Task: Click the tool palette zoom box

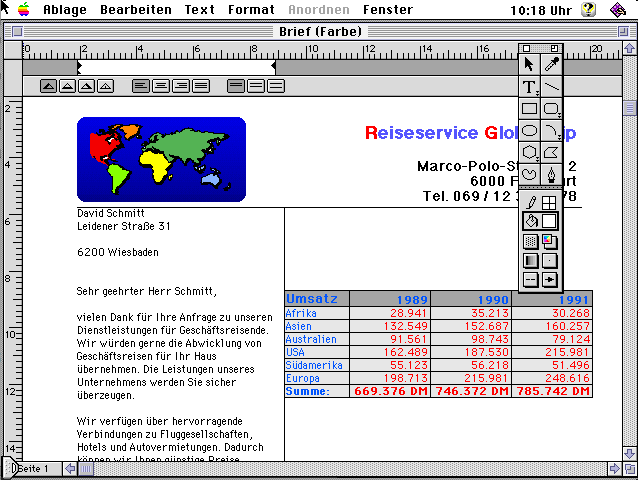Action: (554, 48)
